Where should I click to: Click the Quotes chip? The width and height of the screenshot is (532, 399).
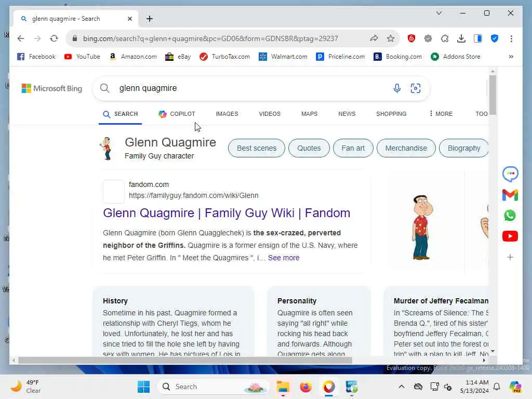click(x=309, y=148)
